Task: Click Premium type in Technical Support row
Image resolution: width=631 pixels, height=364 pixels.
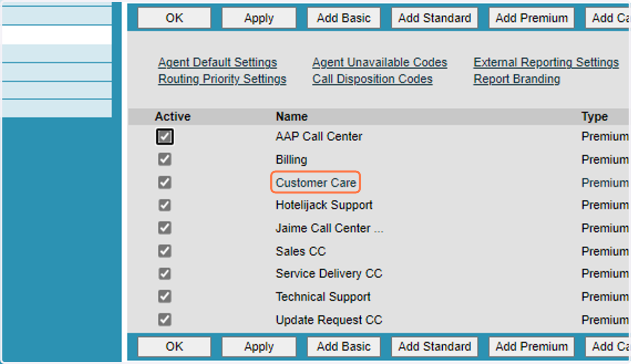Action: 605,297
